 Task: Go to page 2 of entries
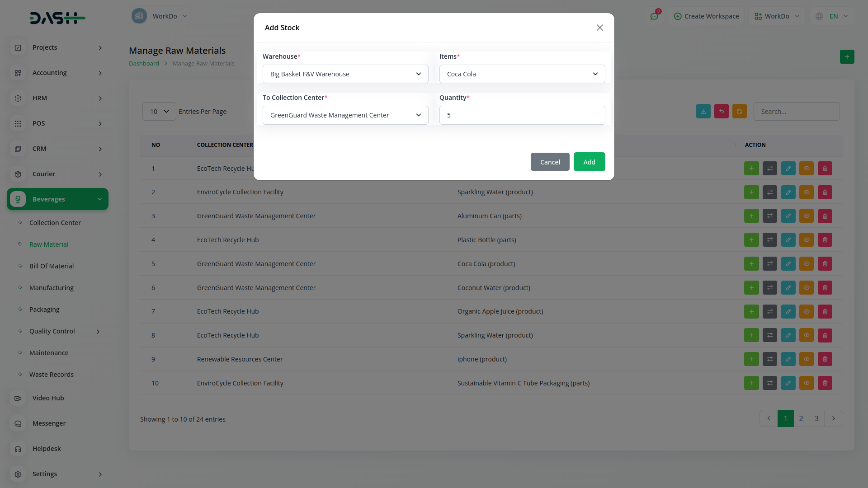801,418
